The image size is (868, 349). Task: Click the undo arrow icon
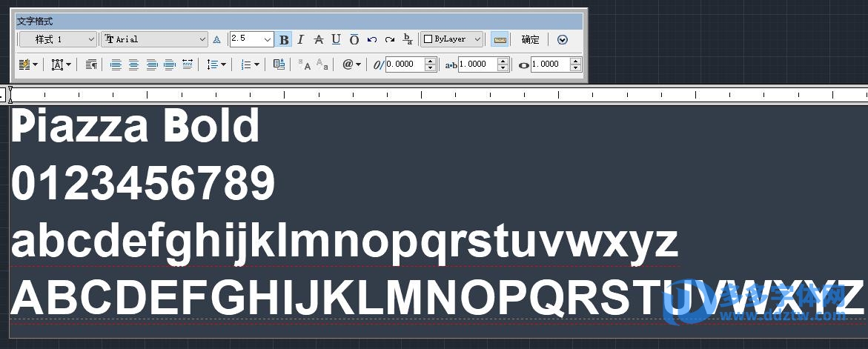(x=372, y=40)
